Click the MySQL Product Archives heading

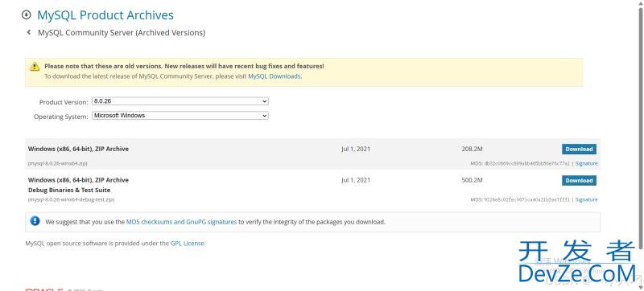105,15
